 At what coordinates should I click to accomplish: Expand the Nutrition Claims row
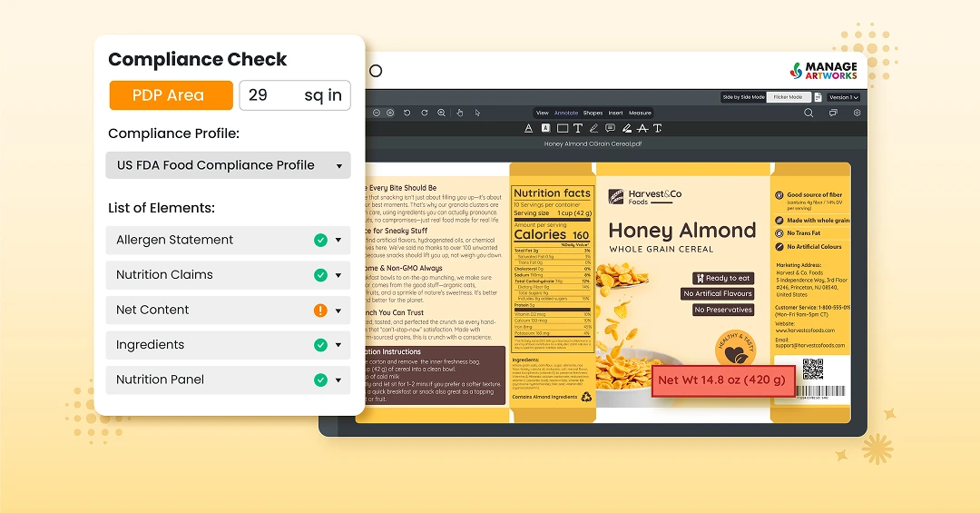338,275
